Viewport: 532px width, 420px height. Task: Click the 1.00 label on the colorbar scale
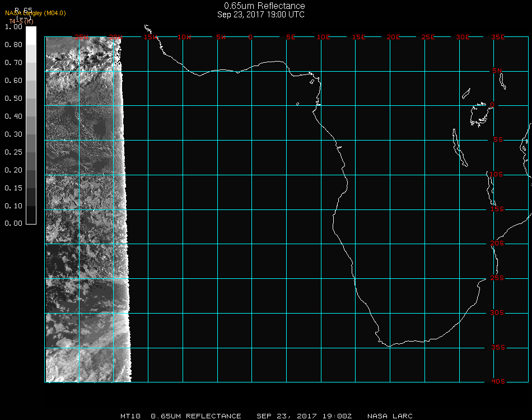point(13,27)
